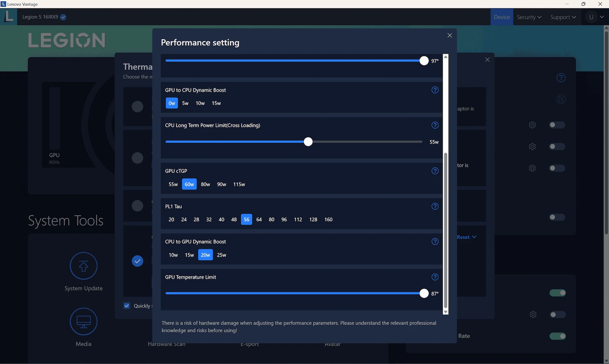Open help for GPU to CPU Dynamic Boost

[x=435, y=90]
